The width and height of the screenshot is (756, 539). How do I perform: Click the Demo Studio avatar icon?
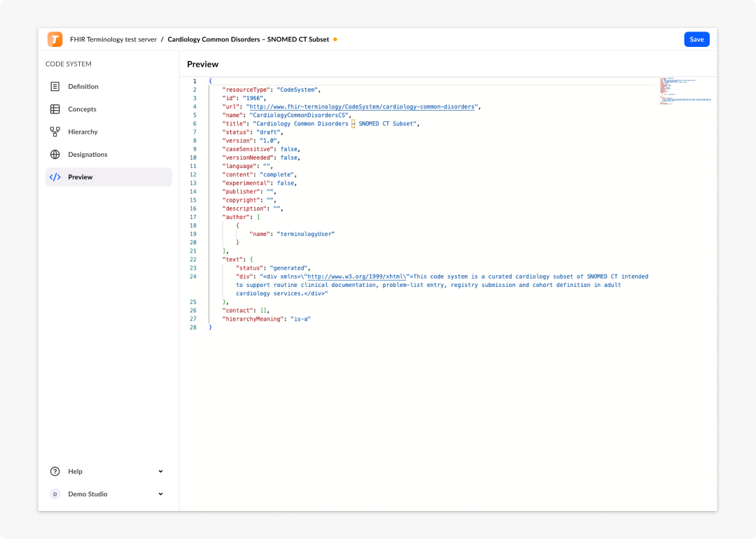pyautogui.click(x=55, y=494)
